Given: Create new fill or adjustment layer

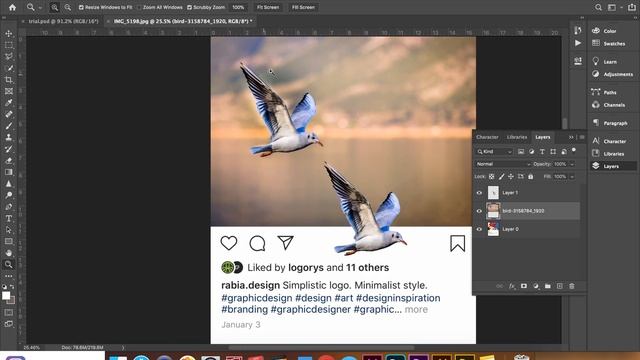Looking at the screenshot, I should pos(536,286).
